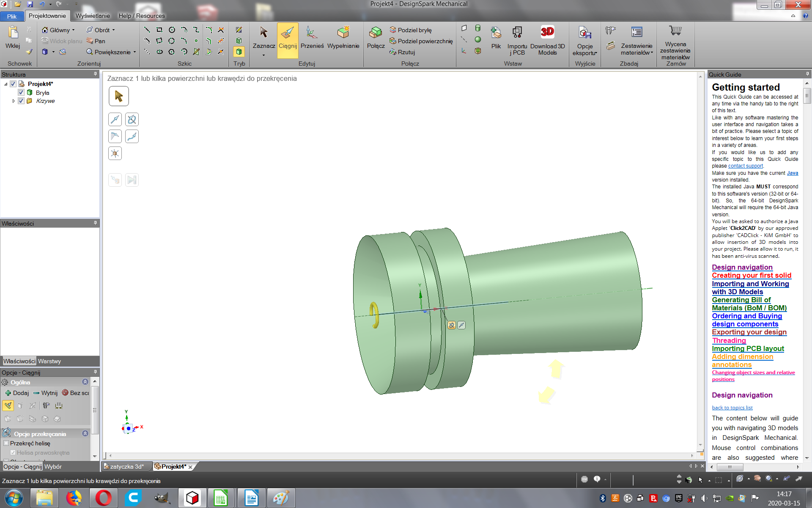Image resolution: width=812 pixels, height=508 pixels.
Task: Switch to the Wyświetlanie ribbon tab
Action: click(93, 16)
